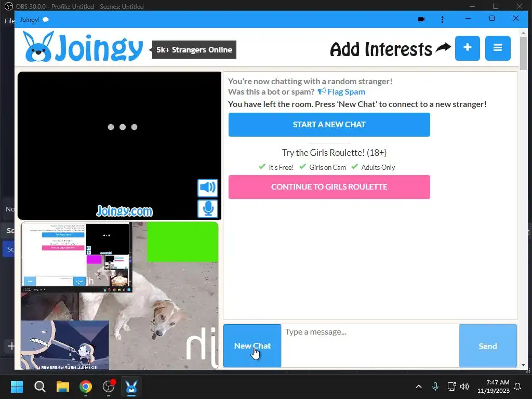The height and width of the screenshot is (399, 532).
Task: Click CONTINUE TO GIRLS ROULETTE button
Action: [329, 187]
